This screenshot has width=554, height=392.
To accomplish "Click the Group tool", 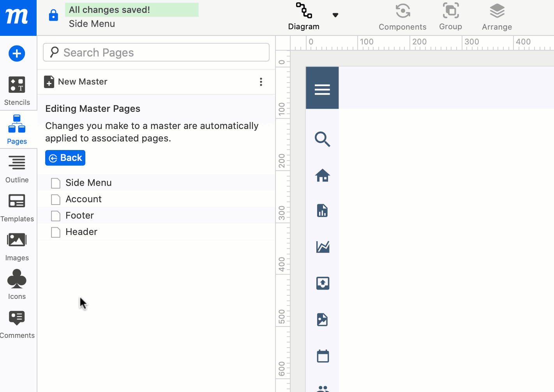I will click(450, 16).
